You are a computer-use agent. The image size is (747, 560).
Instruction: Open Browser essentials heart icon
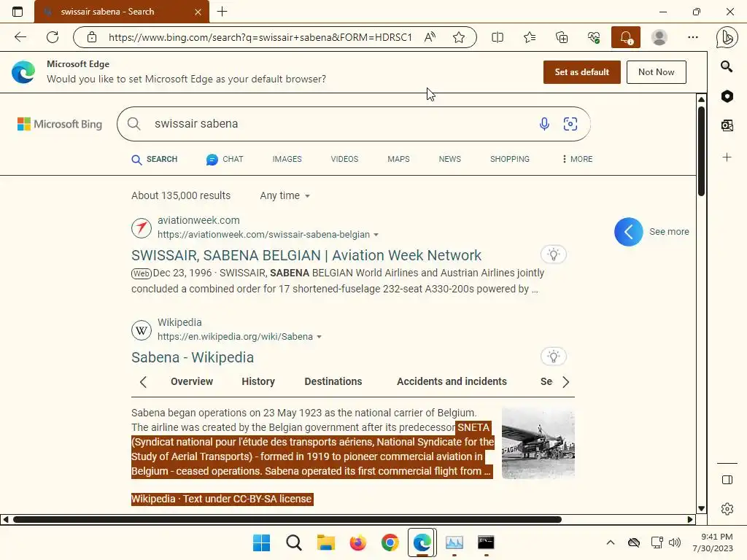tap(594, 37)
